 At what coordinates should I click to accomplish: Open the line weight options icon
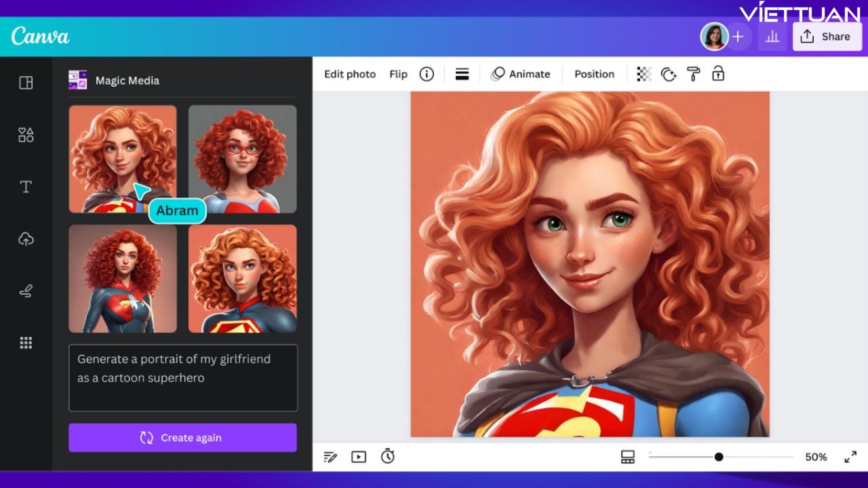[462, 75]
